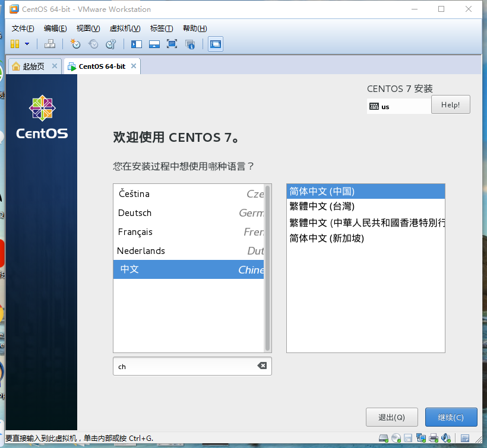487x448 pixels.
Task: Choose the 繁體中文 Hong Kong locale
Action: 366,223
